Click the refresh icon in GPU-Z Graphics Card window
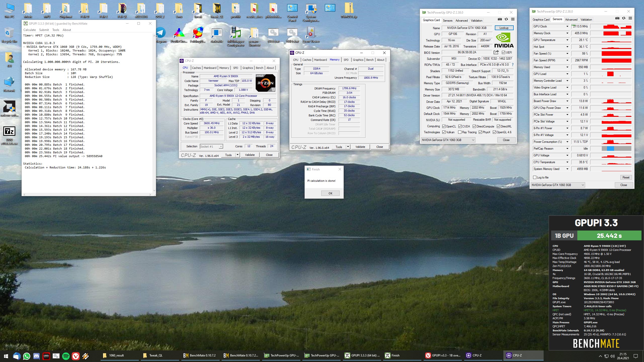The height and width of the screenshot is (362, 644). (x=506, y=19)
